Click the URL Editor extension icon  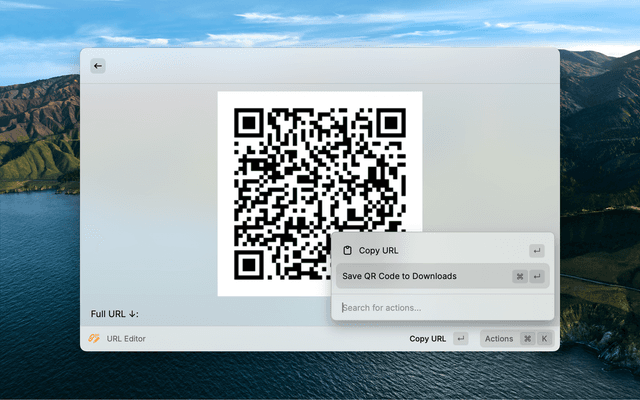tap(94, 339)
